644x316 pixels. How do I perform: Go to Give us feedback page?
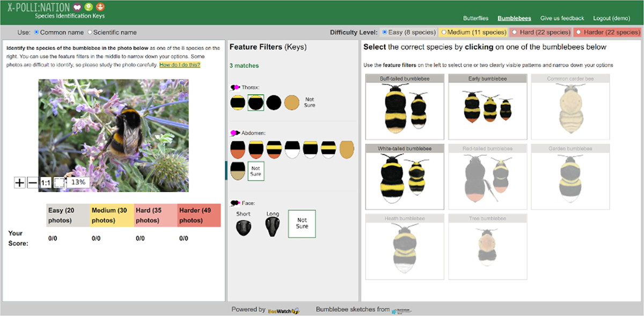[562, 18]
